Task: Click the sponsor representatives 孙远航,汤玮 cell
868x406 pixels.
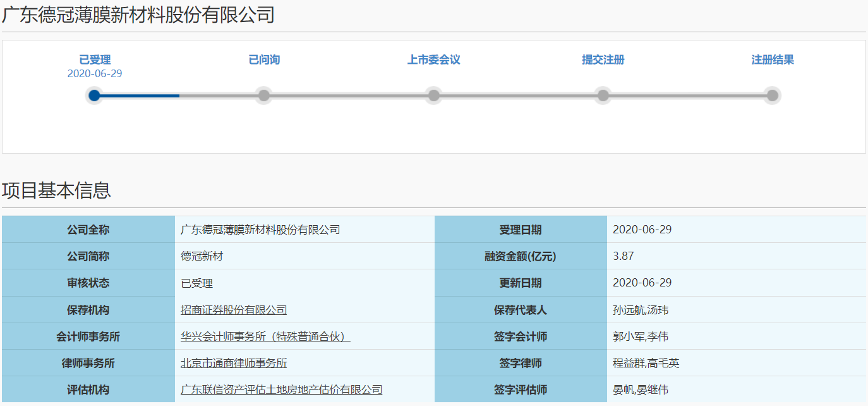Action: click(x=640, y=310)
